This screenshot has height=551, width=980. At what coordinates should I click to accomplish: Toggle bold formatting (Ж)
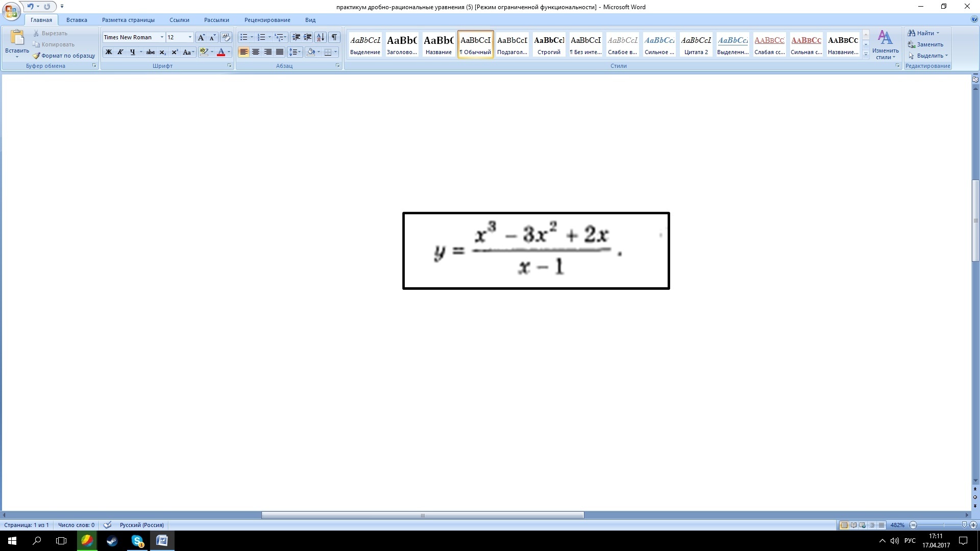(x=108, y=52)
